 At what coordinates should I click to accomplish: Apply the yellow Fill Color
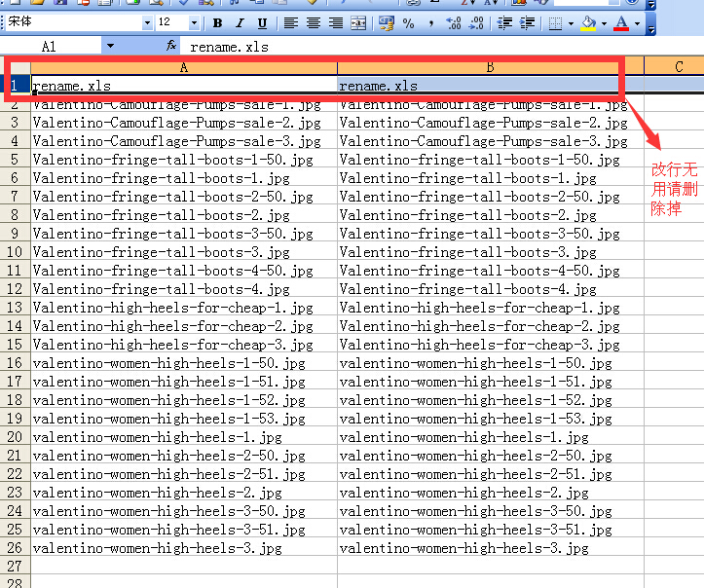588,23
